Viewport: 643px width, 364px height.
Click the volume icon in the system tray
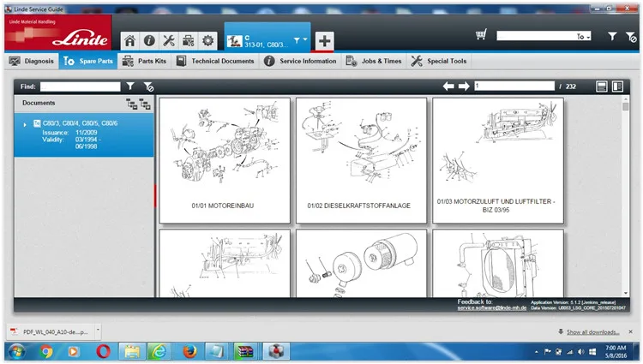tap(580, 352)
